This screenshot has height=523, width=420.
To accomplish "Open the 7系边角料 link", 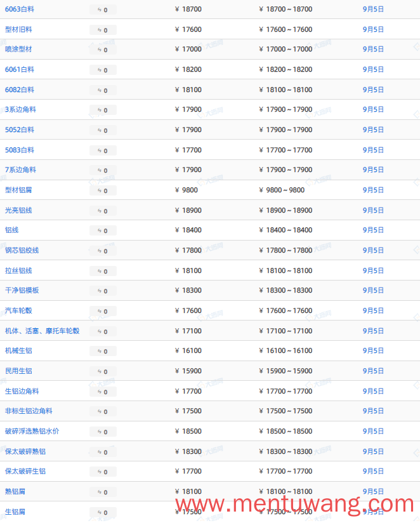I will point(20,169).
